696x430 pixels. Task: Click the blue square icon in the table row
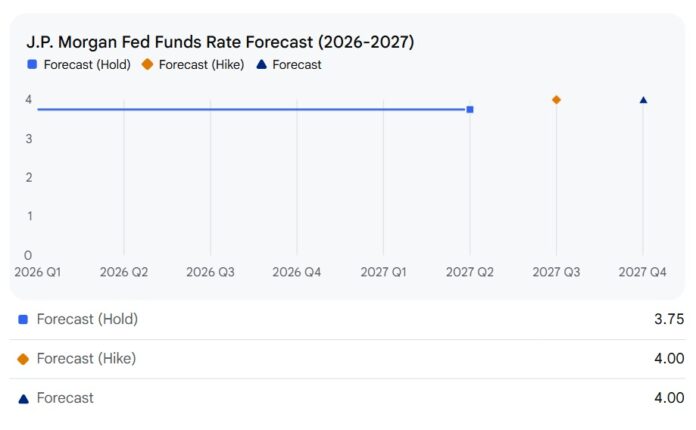tap(23, 320)
